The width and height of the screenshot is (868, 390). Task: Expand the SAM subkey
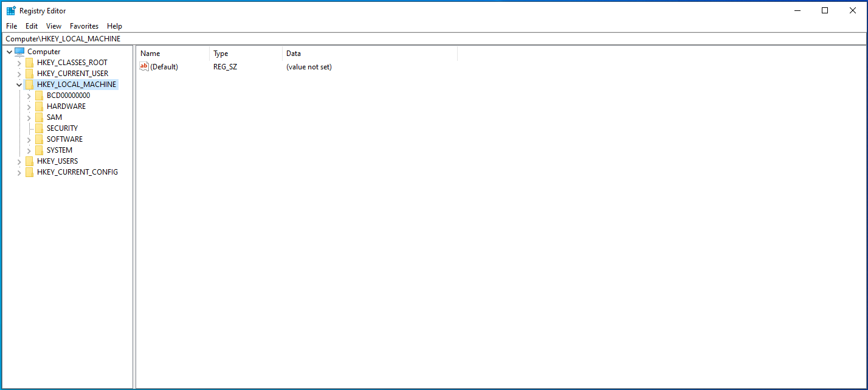(29, 117)
